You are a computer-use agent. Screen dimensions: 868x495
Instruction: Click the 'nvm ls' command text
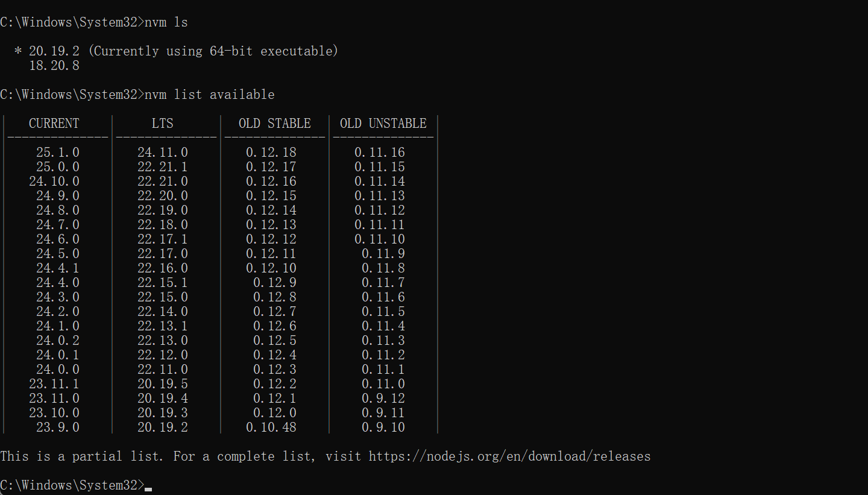(x=166, y=22)
